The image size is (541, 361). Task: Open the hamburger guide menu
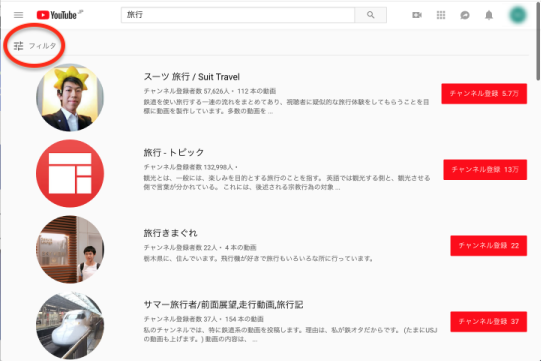tap(18, 15)
